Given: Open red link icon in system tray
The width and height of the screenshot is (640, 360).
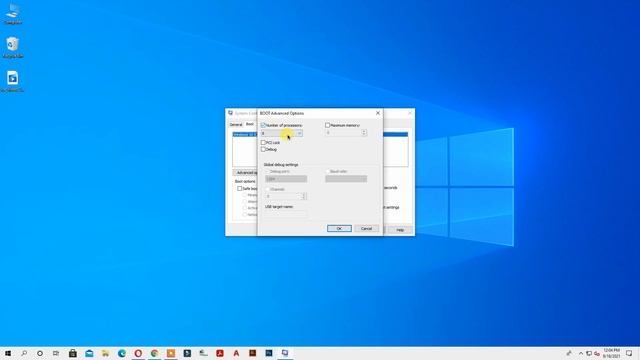Looking at the screenshot, I should (597, 353).
